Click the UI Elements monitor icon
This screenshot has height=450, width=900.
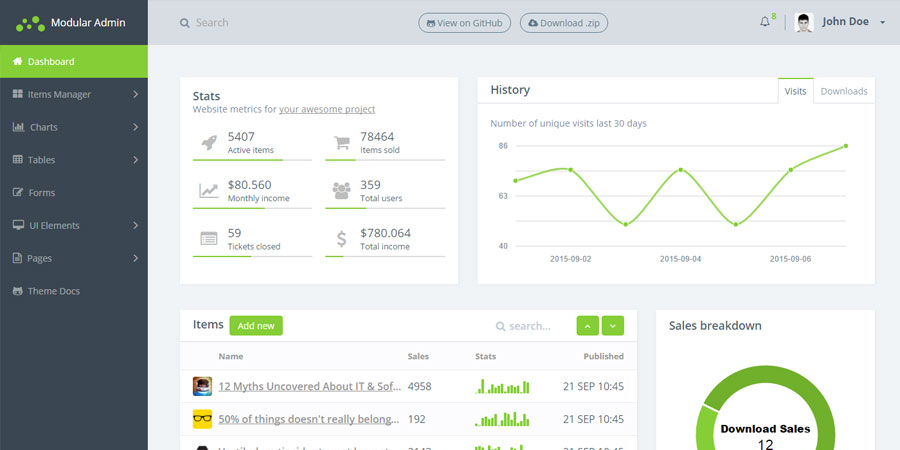18,225
